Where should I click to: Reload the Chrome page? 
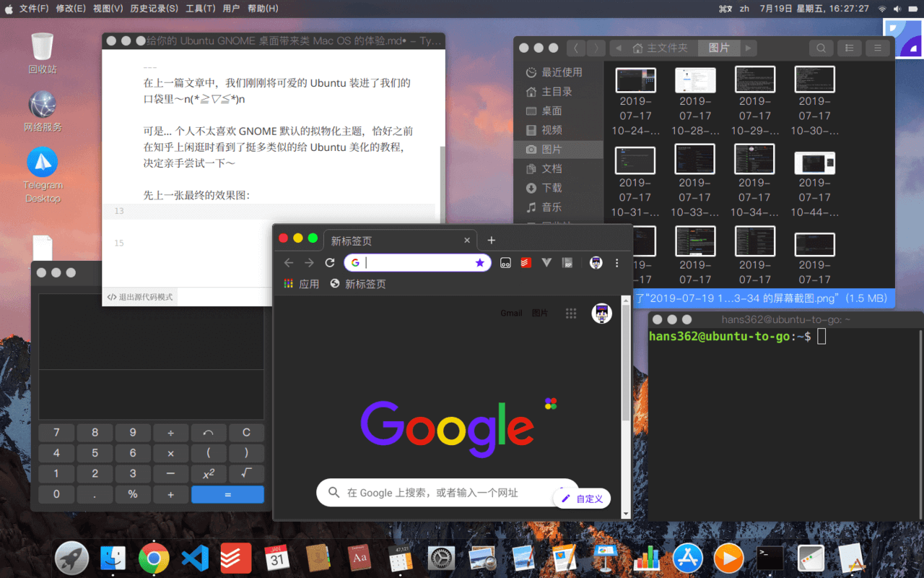pyautogui.click(x=330, y=263)
